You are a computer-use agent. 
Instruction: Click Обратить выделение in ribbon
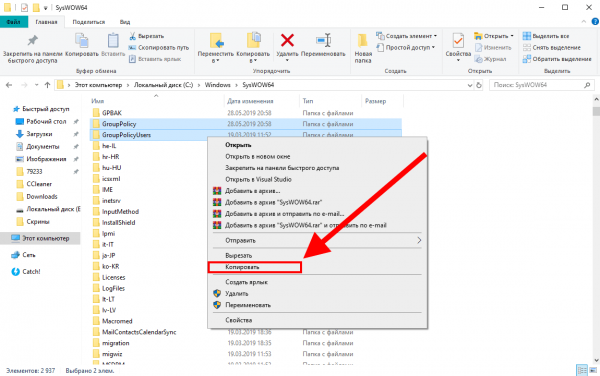[557, 59]
